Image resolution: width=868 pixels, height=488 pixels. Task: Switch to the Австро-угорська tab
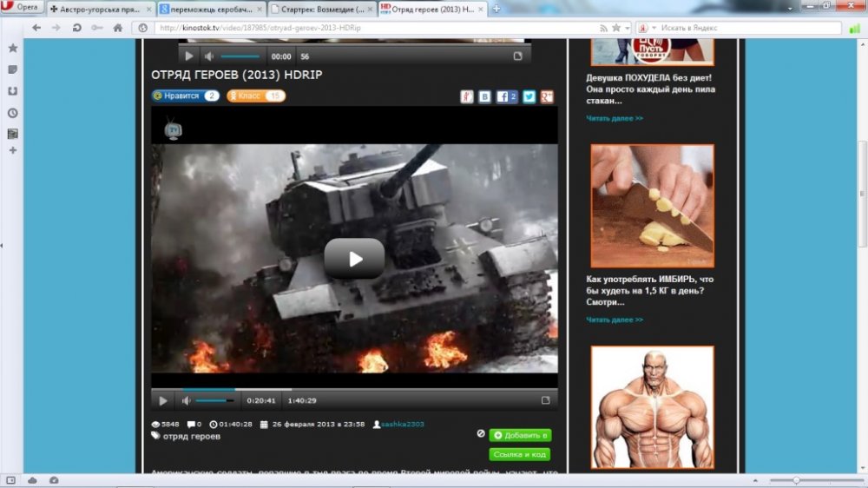point(102,9)
